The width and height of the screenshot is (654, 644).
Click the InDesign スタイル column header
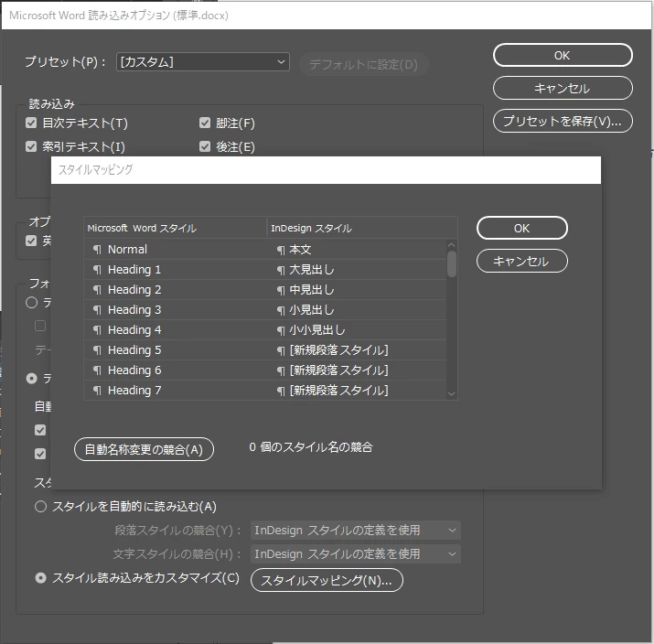coord(361,228)
